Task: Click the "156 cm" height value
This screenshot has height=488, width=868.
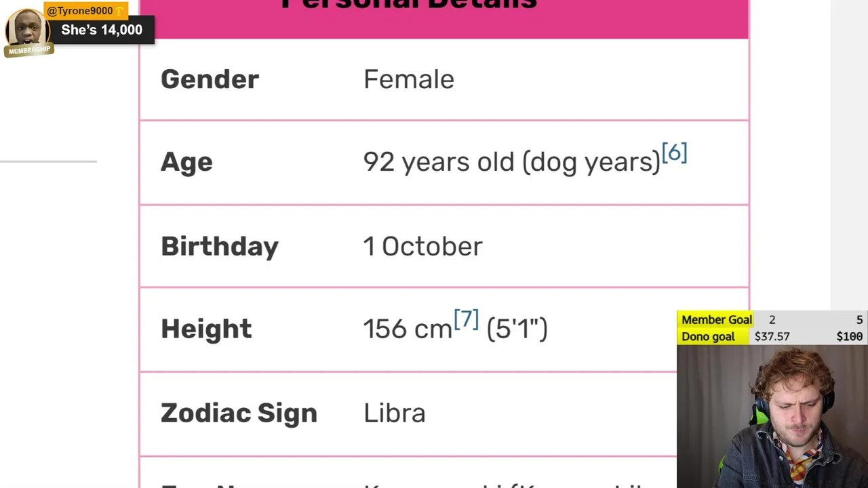Action: [x=407, y=329]
